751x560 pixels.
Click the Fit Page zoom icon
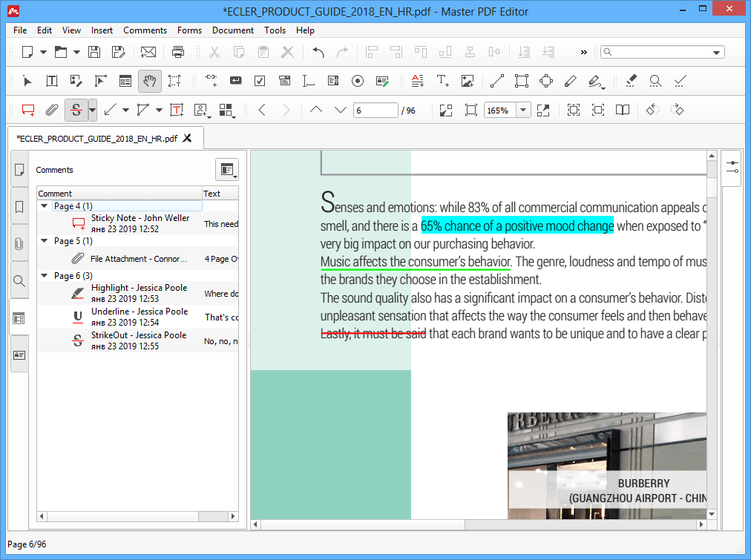470,110
